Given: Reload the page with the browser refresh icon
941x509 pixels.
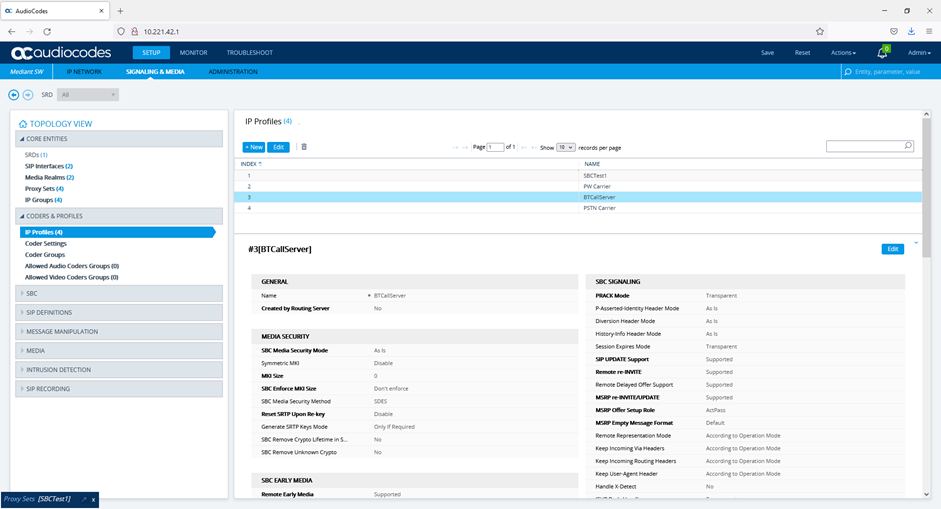Looking at the screenshot, I should (x=47, y=31).
